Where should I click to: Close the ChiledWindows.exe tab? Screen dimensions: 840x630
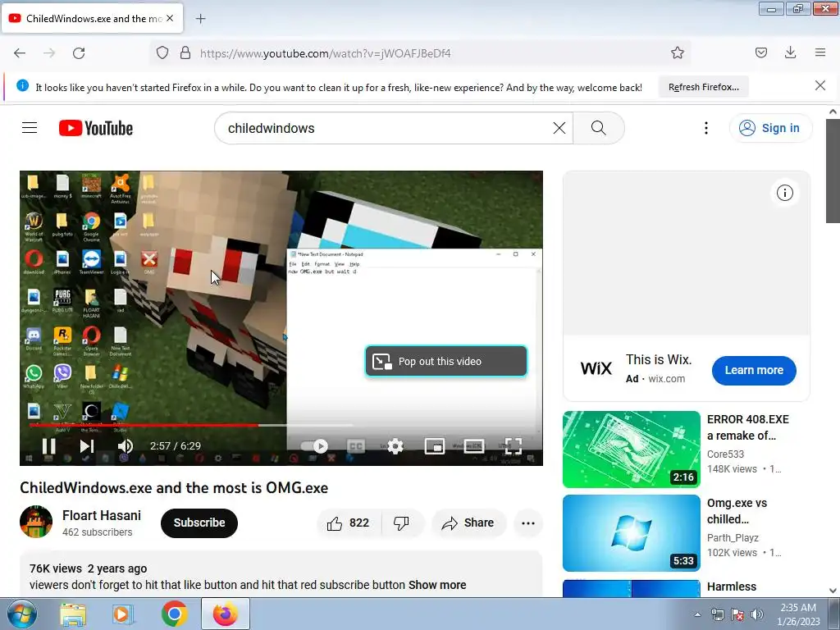tap(170, 18)
